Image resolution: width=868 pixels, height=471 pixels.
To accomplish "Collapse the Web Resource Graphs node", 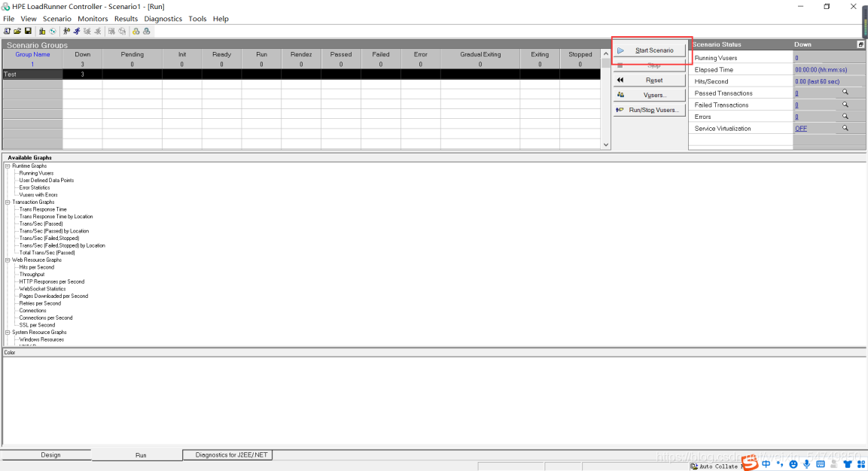I will click(x=8, y=260).
